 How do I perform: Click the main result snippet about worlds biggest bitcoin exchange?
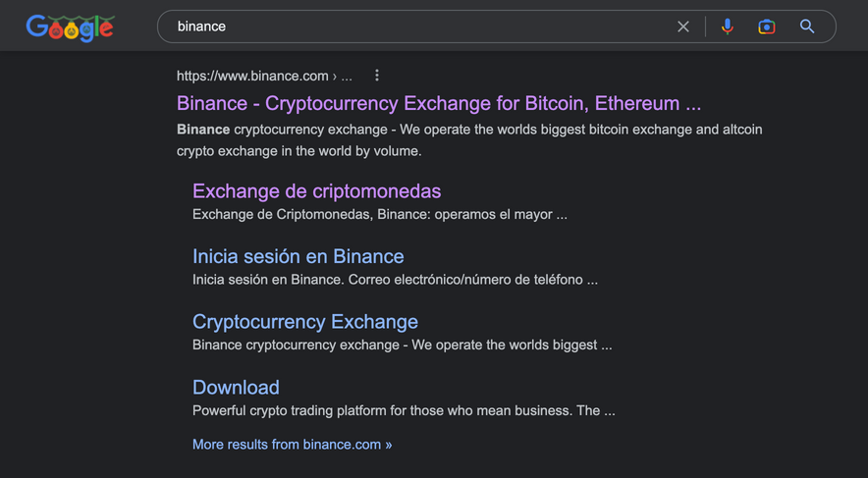pos(469,140)
